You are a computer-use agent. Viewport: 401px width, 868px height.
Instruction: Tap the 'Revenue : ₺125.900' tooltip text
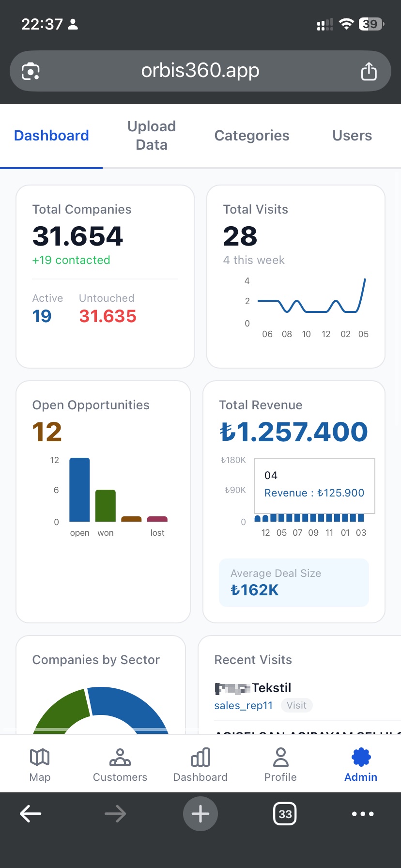coord(314,493)
